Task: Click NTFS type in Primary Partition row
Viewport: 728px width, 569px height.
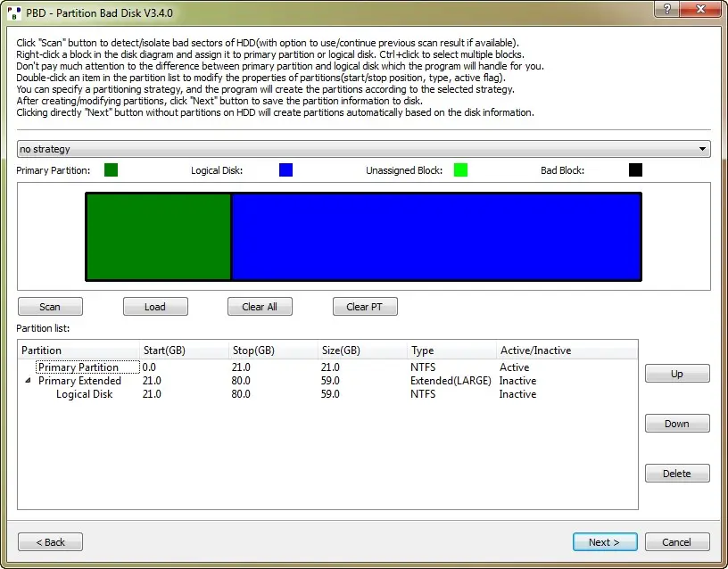Action: tap(423, 367)
